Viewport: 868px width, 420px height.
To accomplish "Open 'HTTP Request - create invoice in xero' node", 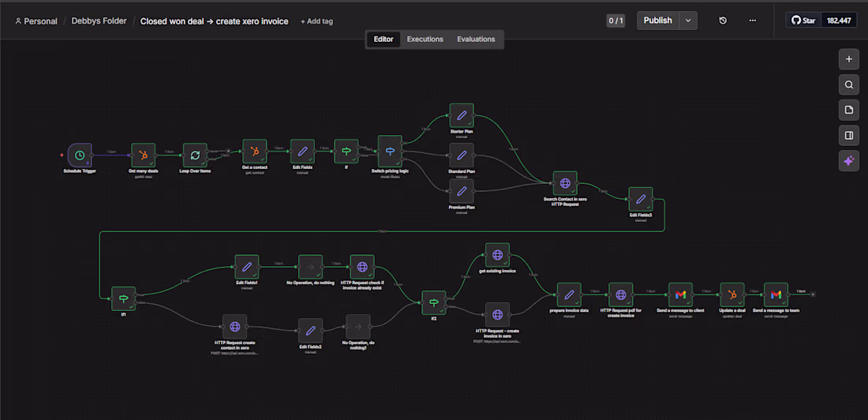I will [497, 315].
